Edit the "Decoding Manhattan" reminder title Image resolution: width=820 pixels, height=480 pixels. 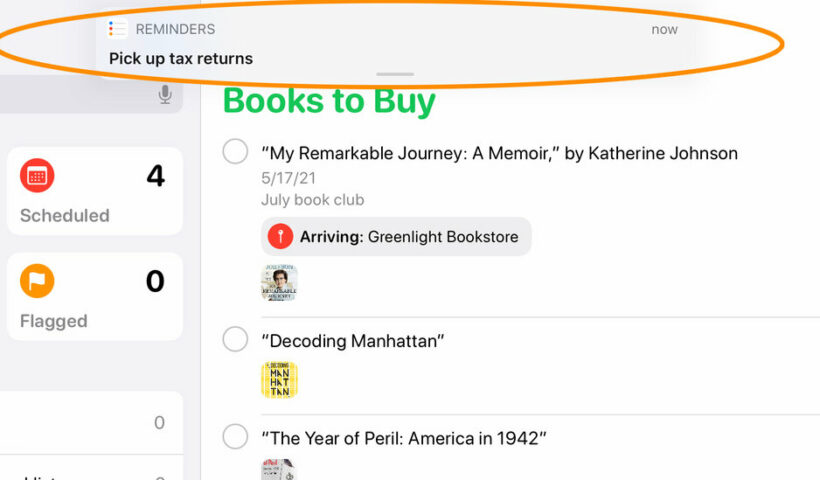[x=352, y=341]
